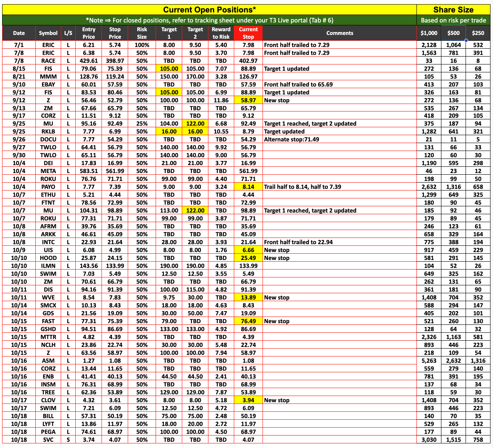
Task: Click the "Reward to Risk" column header
Action: (x=221, y=33)
